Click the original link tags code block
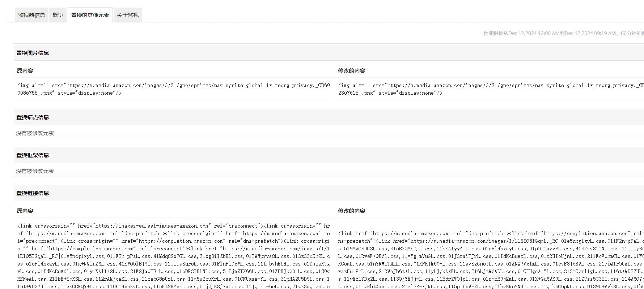This screenshot has width=644, height=289. pyautogui.click(x=174, y=256)
